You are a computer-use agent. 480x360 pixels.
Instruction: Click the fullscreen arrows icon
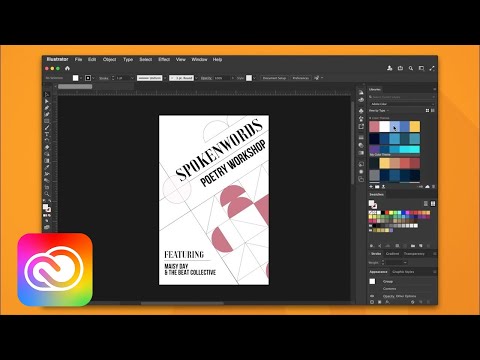click(432, 68)
